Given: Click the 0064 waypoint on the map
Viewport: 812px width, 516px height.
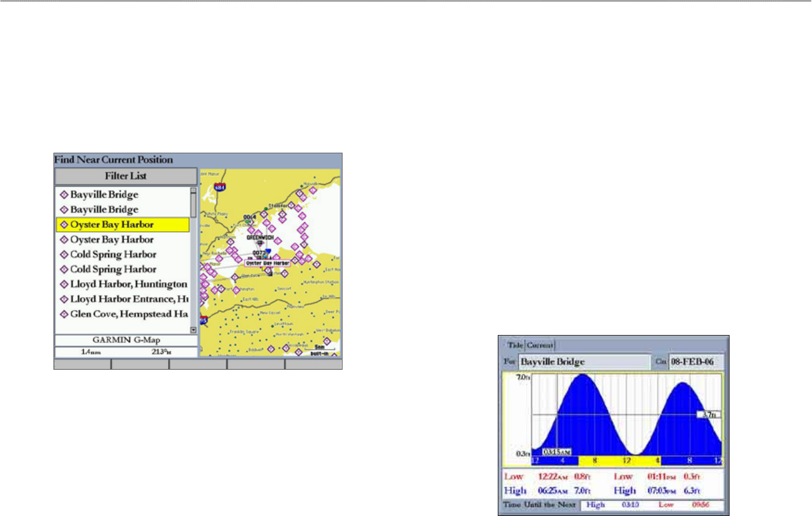Looking at the screenshot, I should tap(250, 218).
